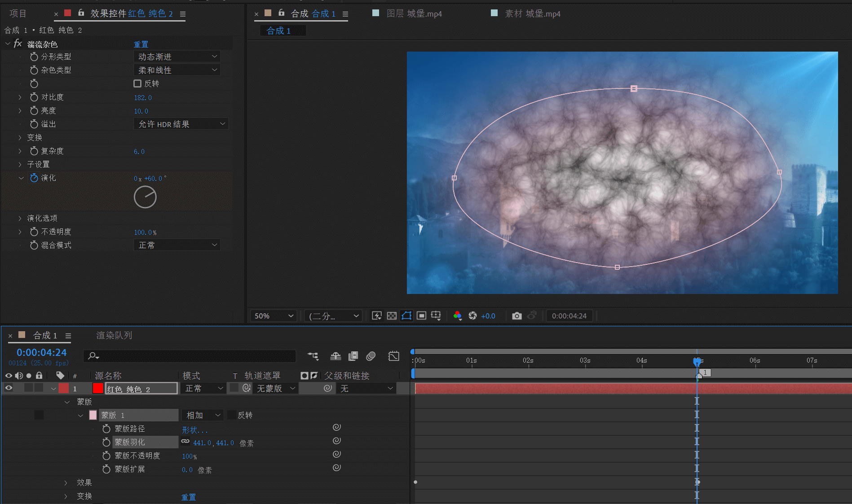The image size is (852, 504).
Task: Click the feather constrain proportions link icon
Action: (185, 442)
